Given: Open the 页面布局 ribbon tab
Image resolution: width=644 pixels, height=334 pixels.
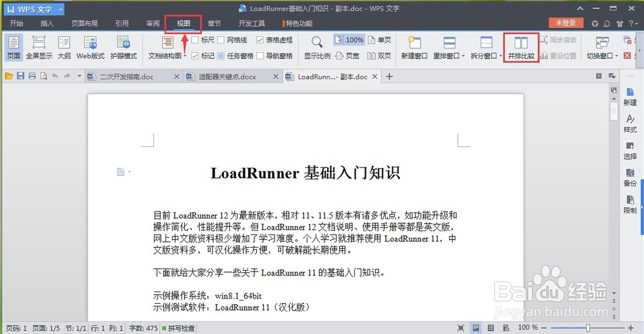Looking at the screenshot, I should coord(84,23).
